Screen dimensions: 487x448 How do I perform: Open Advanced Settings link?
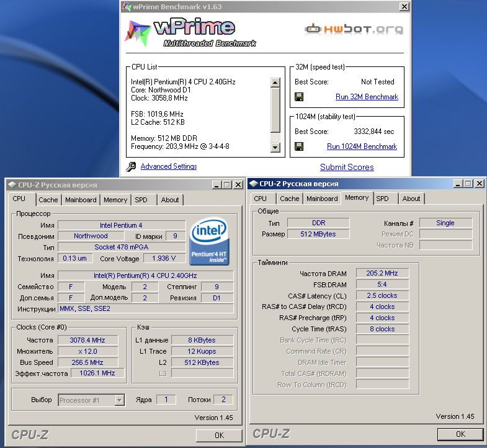169,166
